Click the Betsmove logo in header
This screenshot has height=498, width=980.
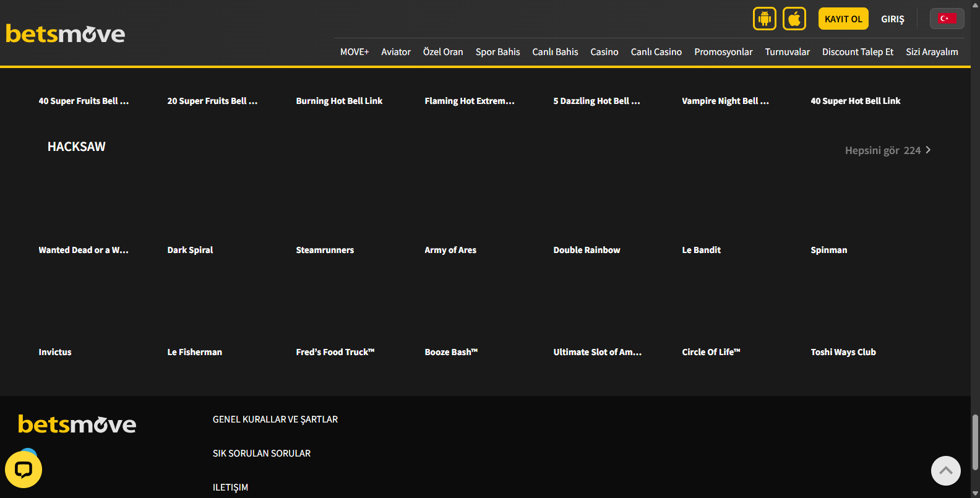coord(66,33)
